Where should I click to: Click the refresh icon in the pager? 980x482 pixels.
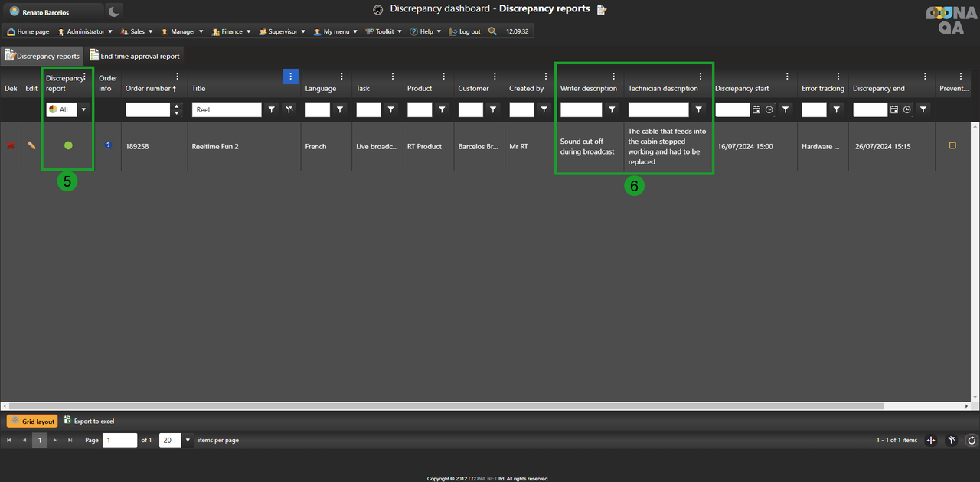pos(971,440)
